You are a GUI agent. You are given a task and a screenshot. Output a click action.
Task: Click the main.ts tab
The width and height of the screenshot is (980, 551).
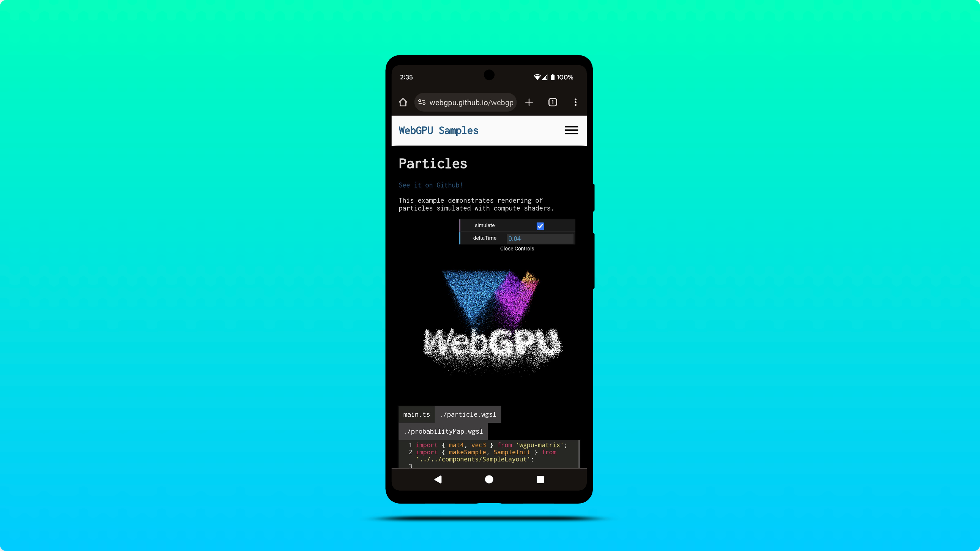click(417, 414)
